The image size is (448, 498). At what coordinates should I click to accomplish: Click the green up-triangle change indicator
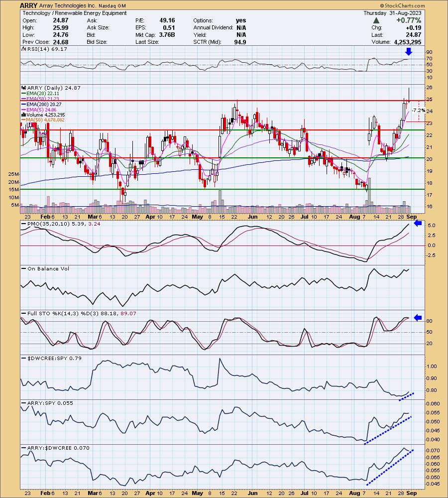tap(376, 20)
